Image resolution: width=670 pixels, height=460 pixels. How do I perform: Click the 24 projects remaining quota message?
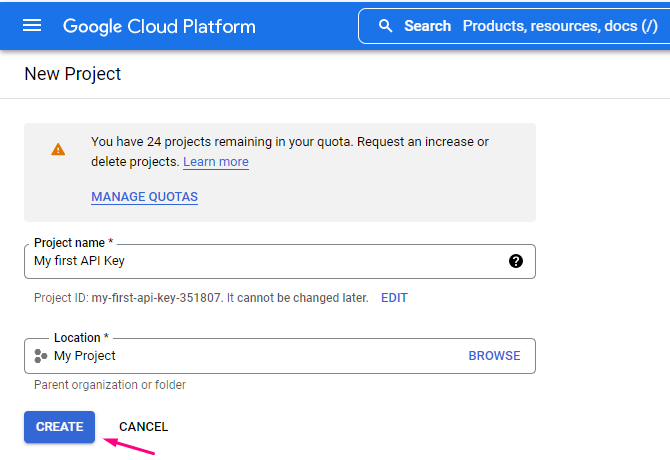coord(290,152)
